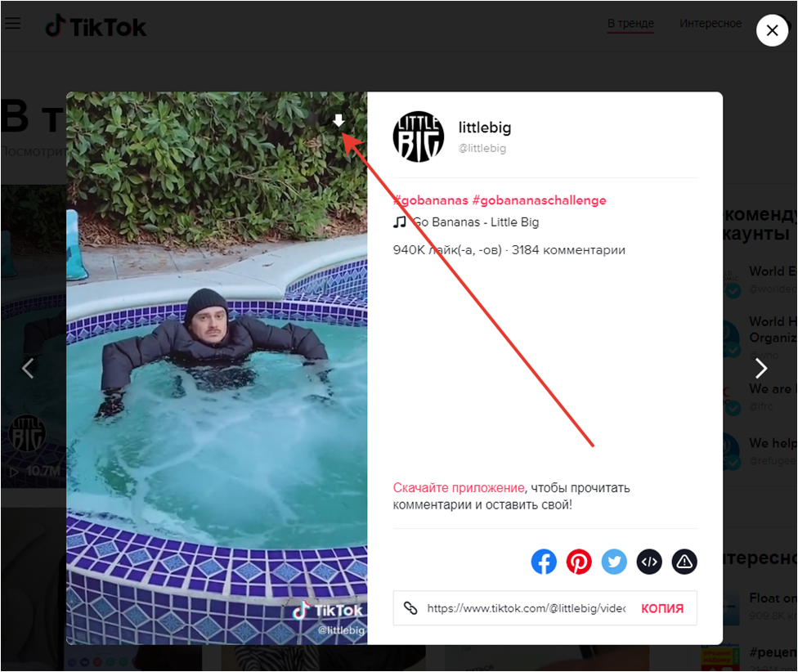
Task: Close the video popup
Action: coord(772,30)
